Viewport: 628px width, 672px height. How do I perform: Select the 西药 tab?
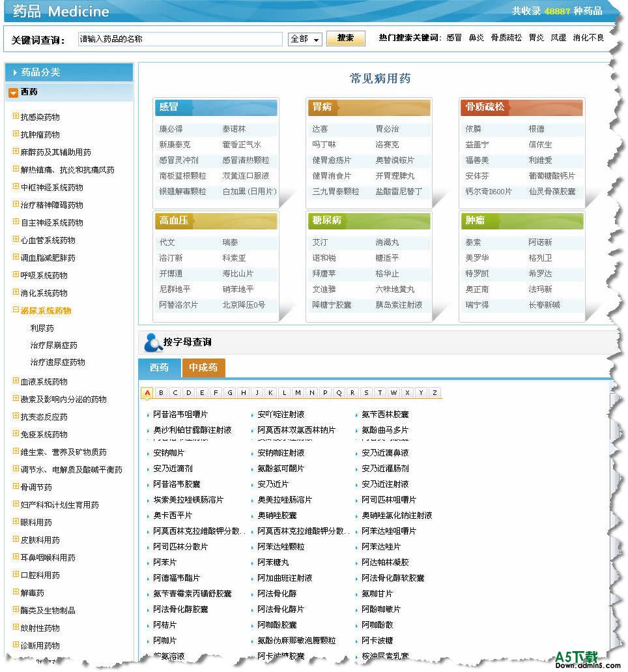[x=159, y=368]
